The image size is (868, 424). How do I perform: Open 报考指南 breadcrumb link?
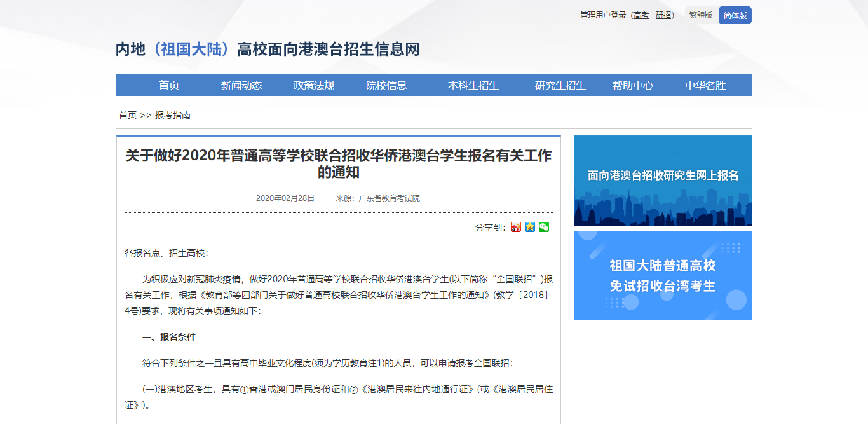[173, 115]
